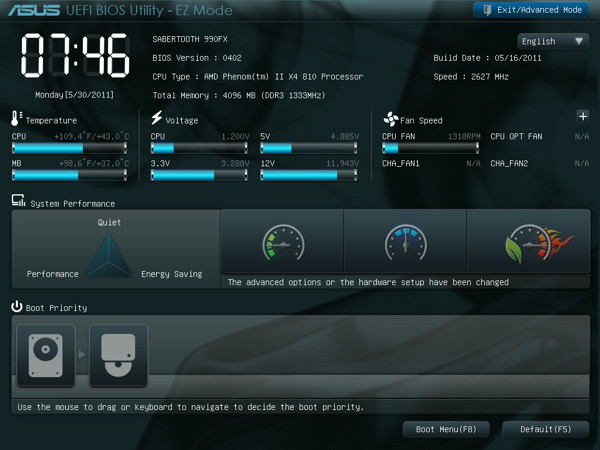Click the arrow between boot devices
The height and width of the screenshot is (450, 600).
click(x=82, y=355)
